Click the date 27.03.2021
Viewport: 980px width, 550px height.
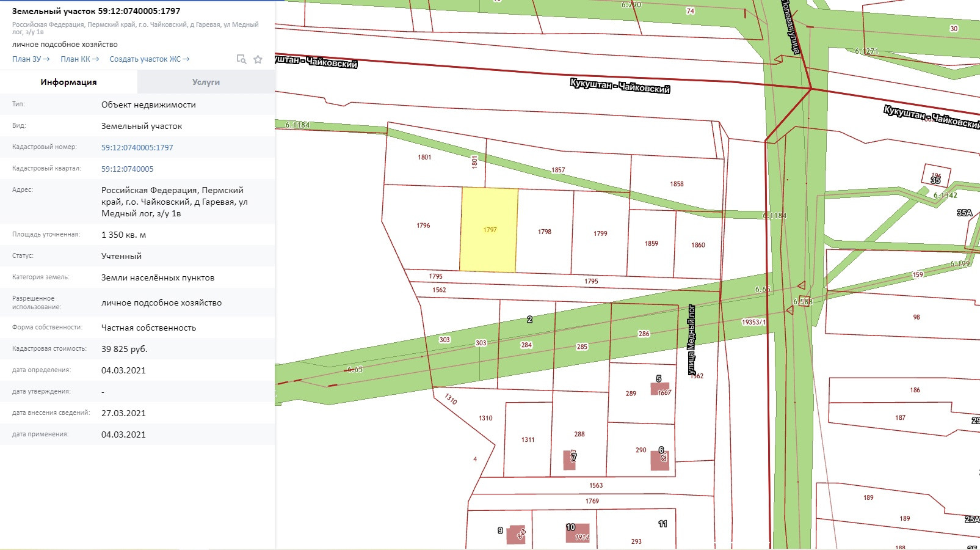[x=123, y=413]
